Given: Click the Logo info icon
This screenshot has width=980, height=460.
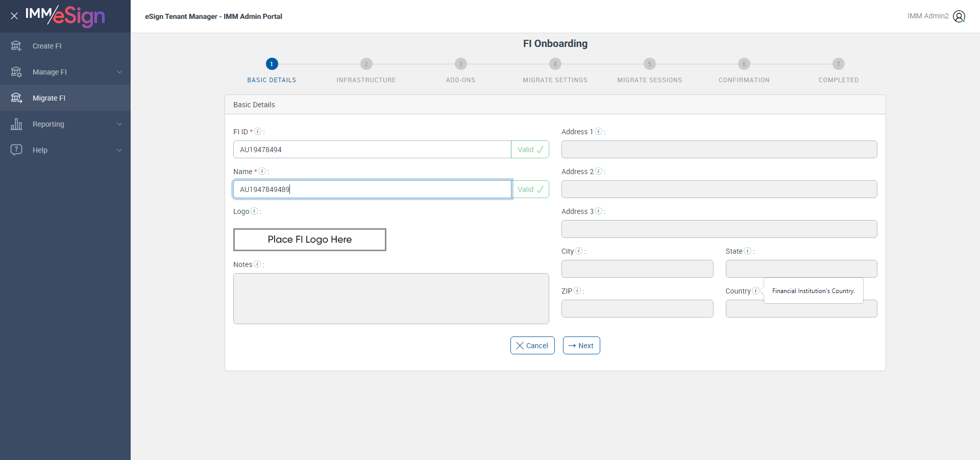Looking at the screenshot, I should click(x=254, y=211).
